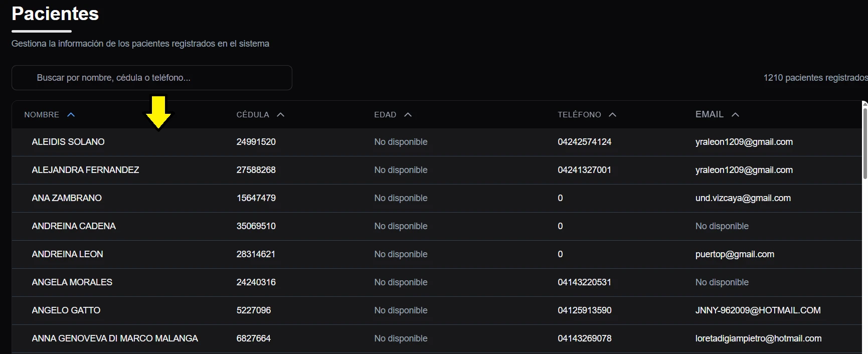Click the sort arrow beside EDAD

[x=408, y=115]
